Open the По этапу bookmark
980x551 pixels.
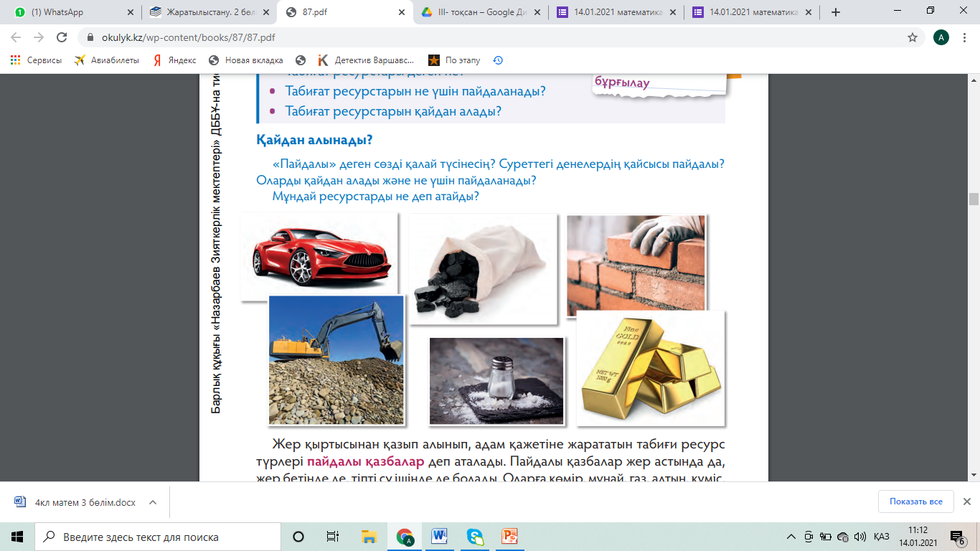pyautogui.click(x=454, y=60)
